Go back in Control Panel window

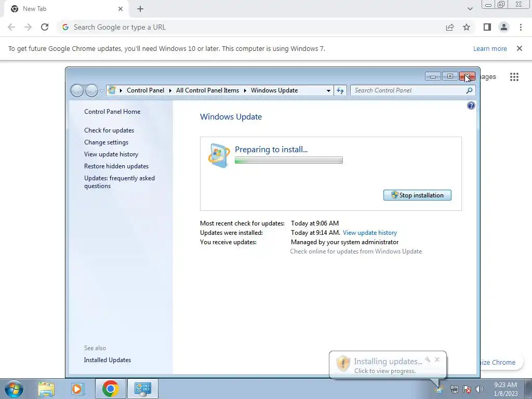coord(77,90)
